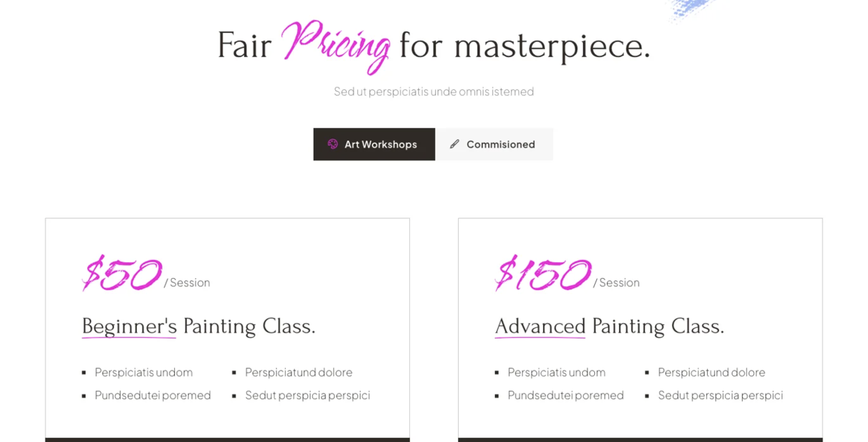Click "/ Session" next to the $50 price

pyautogui.click(x=187, y=283)
